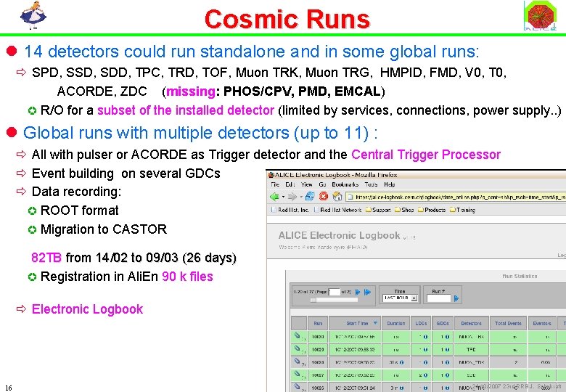The image size is (566, 392).
Task: Open the Tools menu in Firefox
Action: click(x=371, y=184)
